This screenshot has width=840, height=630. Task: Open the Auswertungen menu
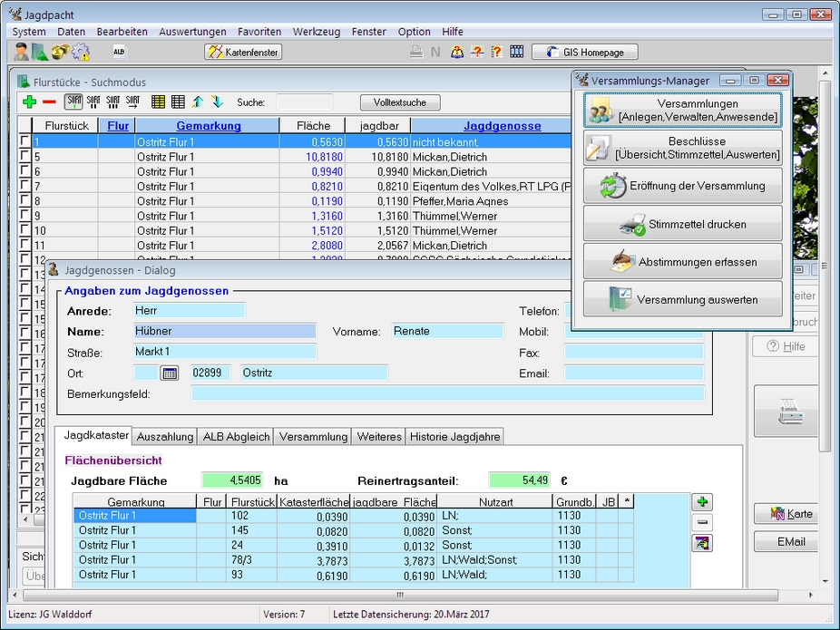[x=192, y=32]
